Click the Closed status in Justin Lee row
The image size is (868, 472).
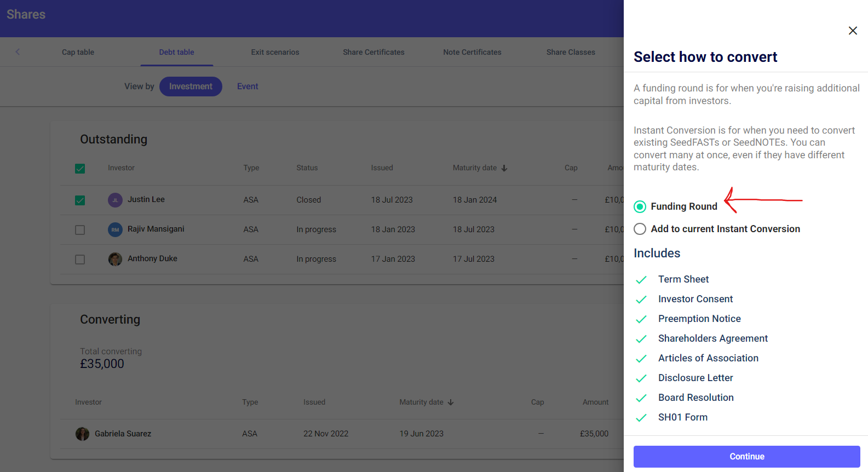[309, 200]
